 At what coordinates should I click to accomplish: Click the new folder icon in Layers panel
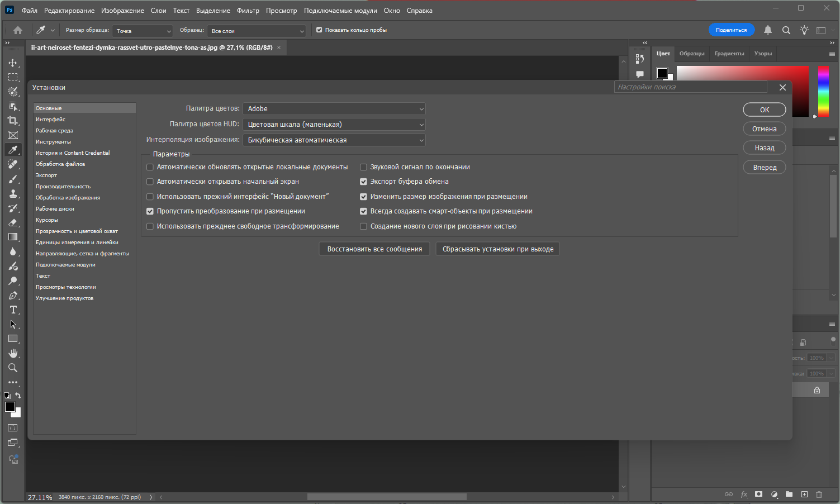789,495
